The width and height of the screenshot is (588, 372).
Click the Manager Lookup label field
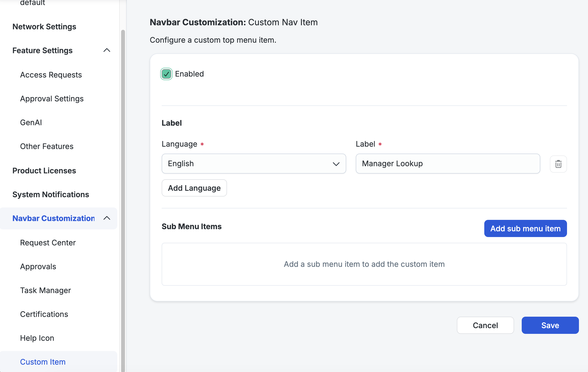448,163
